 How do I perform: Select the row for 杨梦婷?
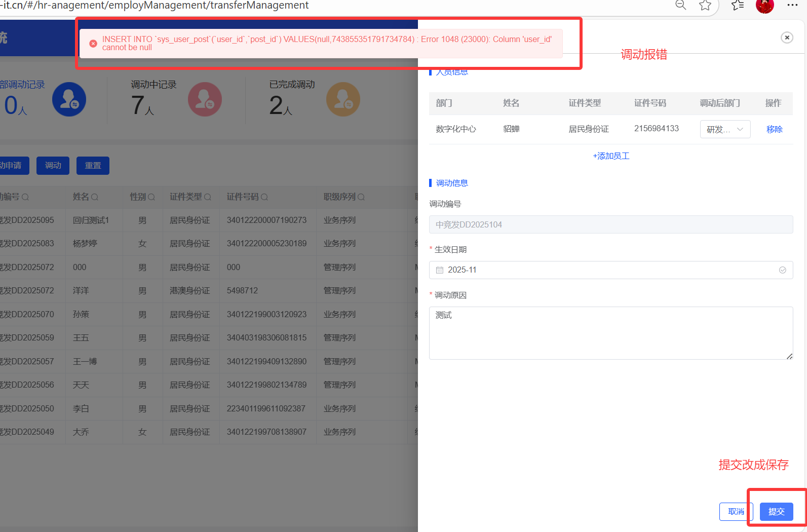click(x=209, y=244)
